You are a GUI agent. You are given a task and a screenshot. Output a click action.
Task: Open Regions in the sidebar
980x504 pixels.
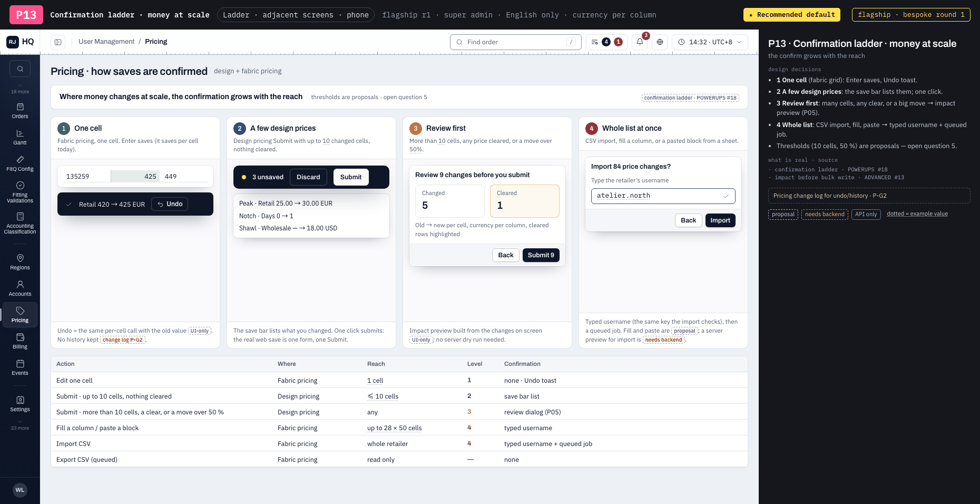[x=20, y=262]
